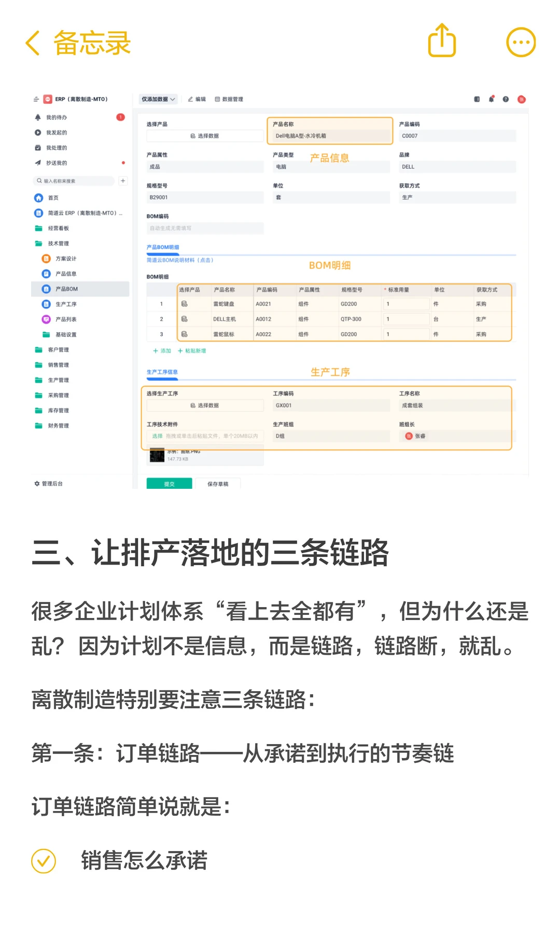Image resolution: width=560 pixels, height=934 pixels.
Task: Open the 图纸.PNG attachment thumbnail
Action: [x=157, y=456]
